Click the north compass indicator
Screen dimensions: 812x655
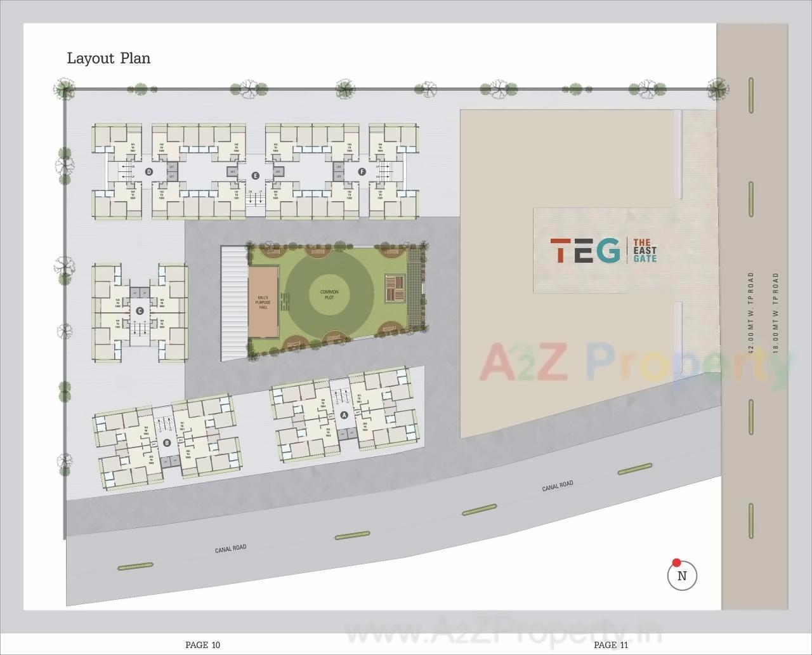683,576
